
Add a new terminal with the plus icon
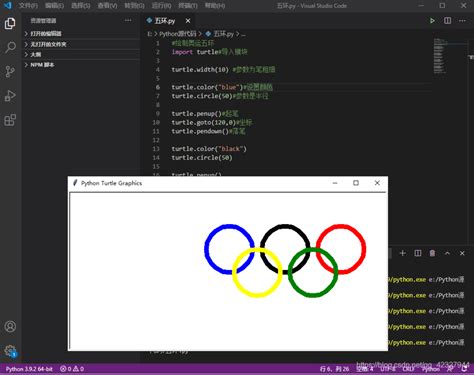[x=403, y=253]
